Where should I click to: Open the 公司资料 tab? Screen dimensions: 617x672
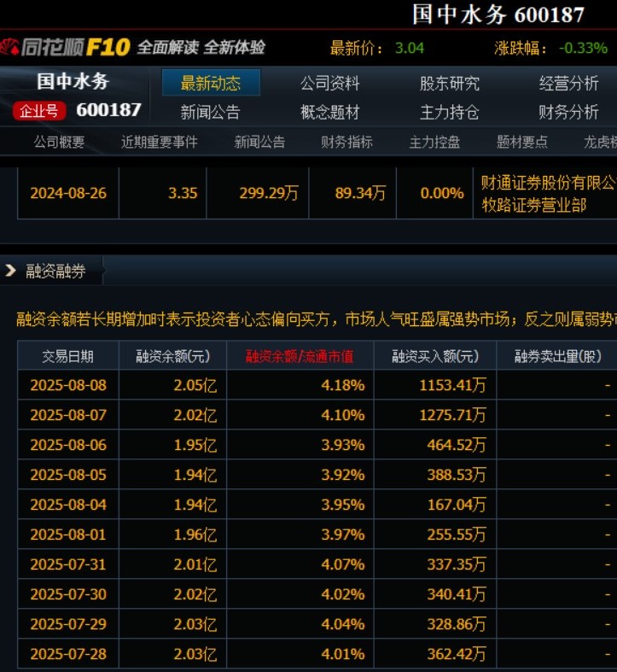[330, 83]
